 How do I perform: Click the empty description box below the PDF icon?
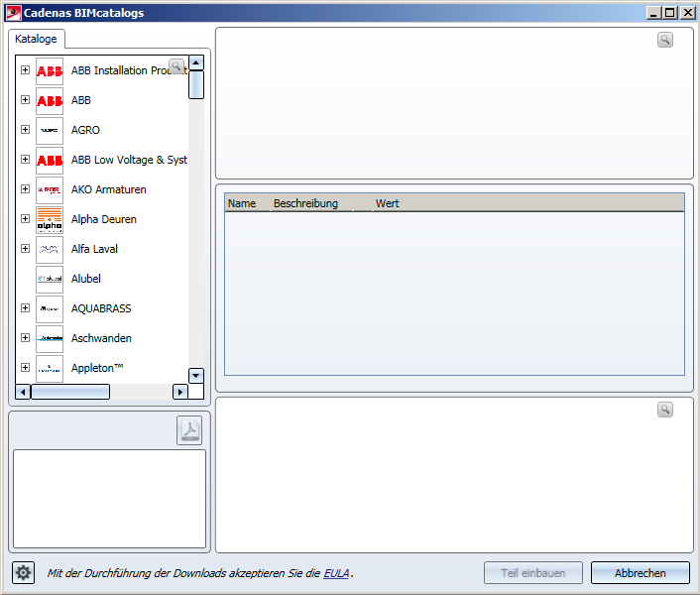tap(109, 499)
